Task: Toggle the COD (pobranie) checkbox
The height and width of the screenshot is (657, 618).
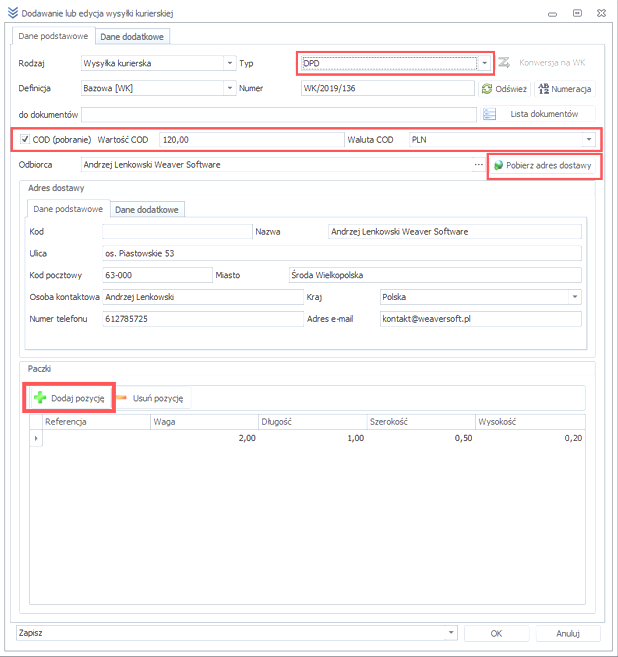Action: coord(25,140)
